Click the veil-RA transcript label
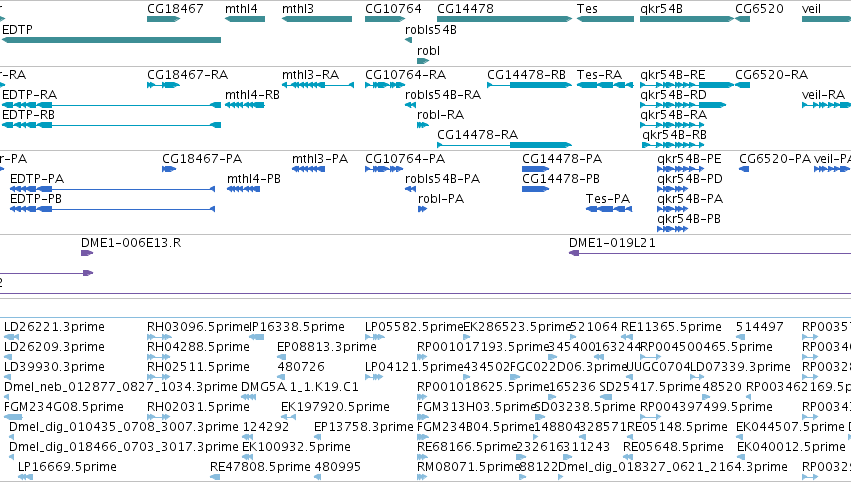Viewport: 851px width, 482px height. pos(823,94)
